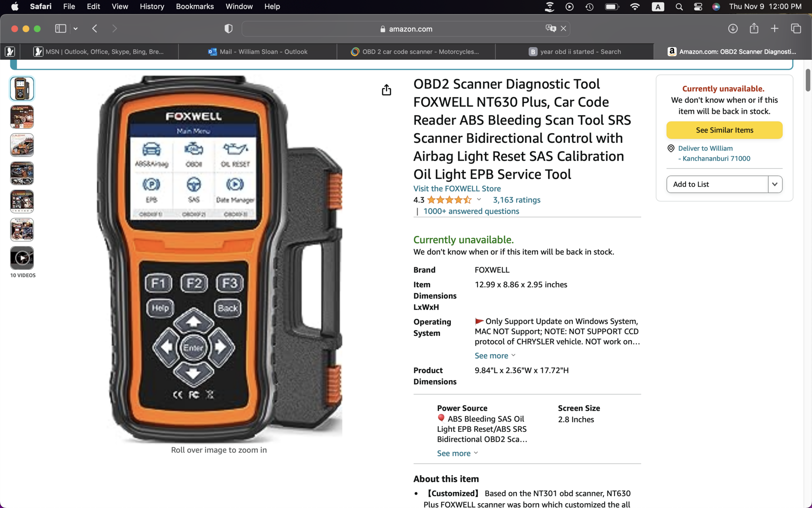
Task: Open Control Center in menu bar
Action: pos(698,6)
